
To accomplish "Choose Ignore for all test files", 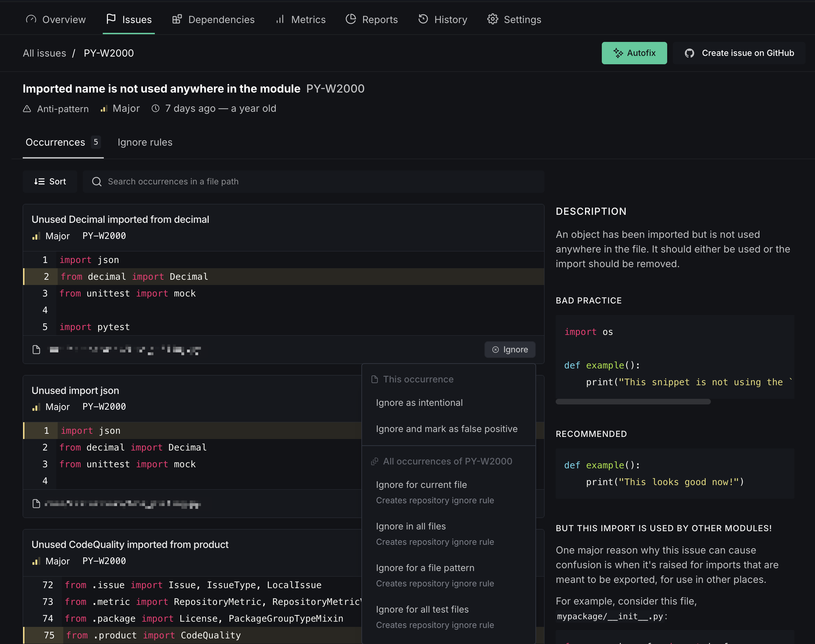I will tap(422, 609).
